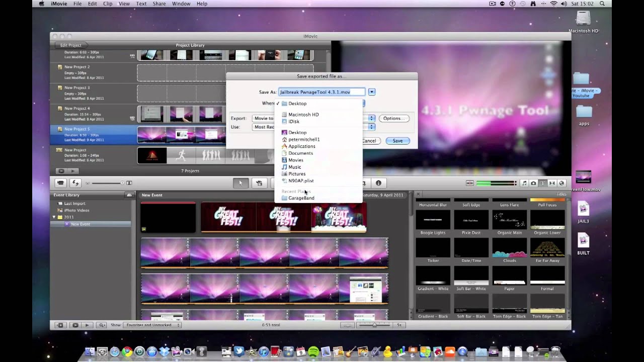Select the BUILT file on the desktop
This screenshot has width=644, height=362.
pos(583,243)
